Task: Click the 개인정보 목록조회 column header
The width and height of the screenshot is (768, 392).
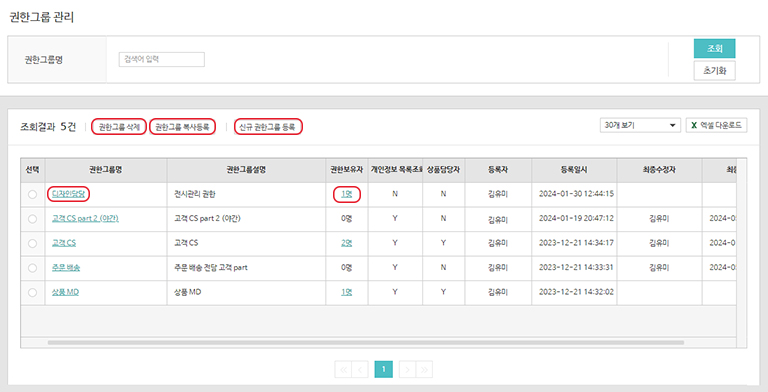Action: (x=396, y=170)
